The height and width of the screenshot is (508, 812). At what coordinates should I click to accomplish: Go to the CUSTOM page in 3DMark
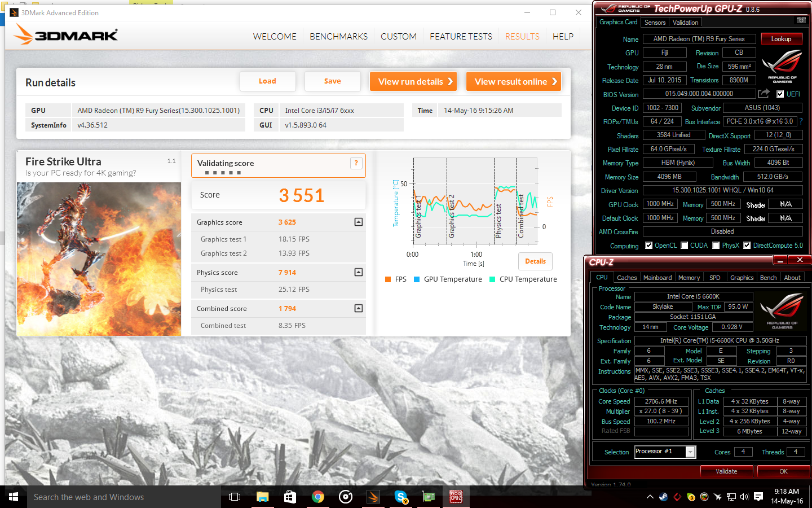point(399,36)
